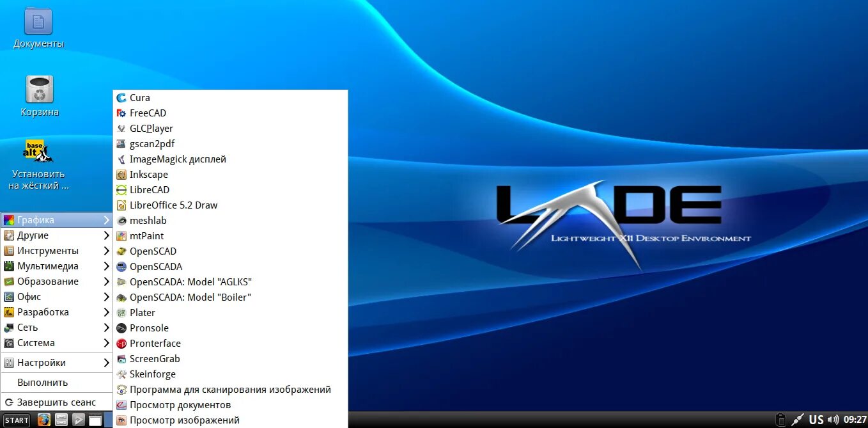Viewport: 868px width, 428px height.
Task: Expand the Другие submenu
Action: (56, 235)
